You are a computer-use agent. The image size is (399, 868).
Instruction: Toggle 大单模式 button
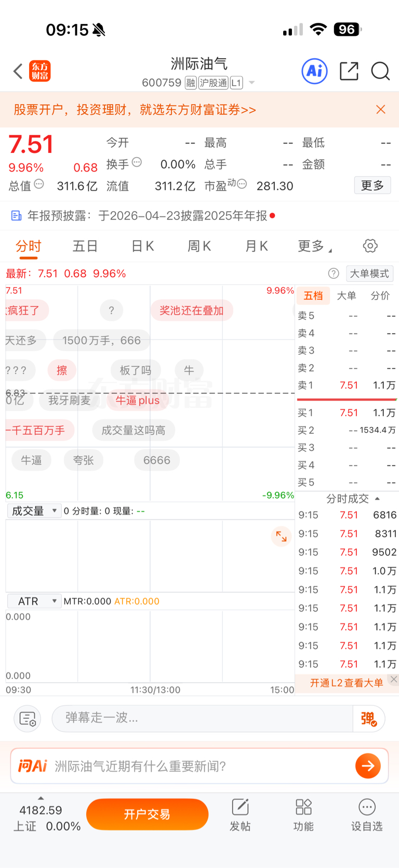(x=369, y=274)
